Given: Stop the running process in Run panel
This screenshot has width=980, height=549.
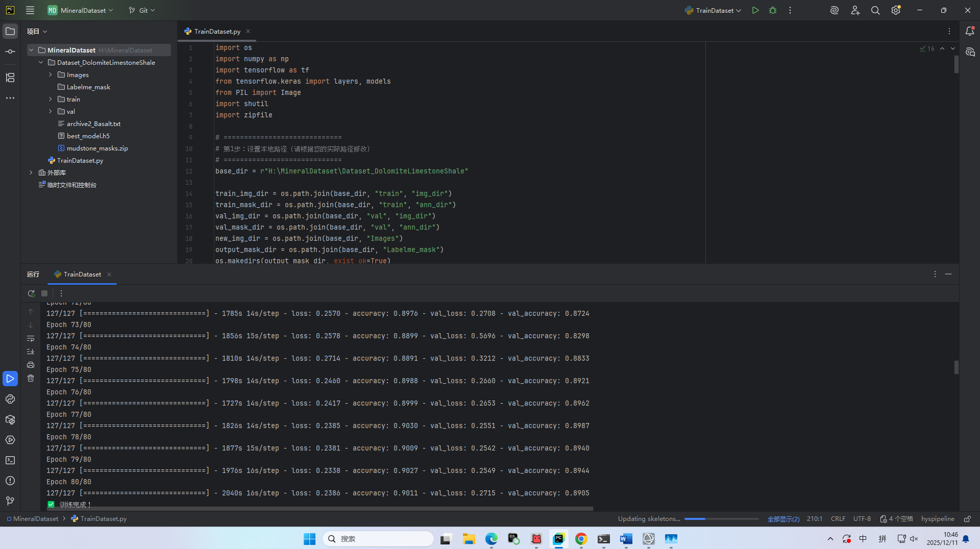Looking at the screenshot, I should coord(44,293).
